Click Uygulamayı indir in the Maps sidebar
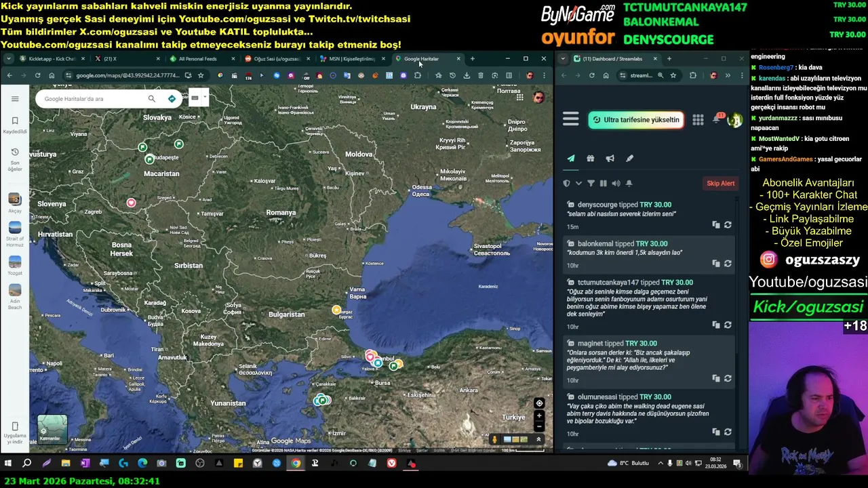The image size is (868, 488). coord(15,434)
